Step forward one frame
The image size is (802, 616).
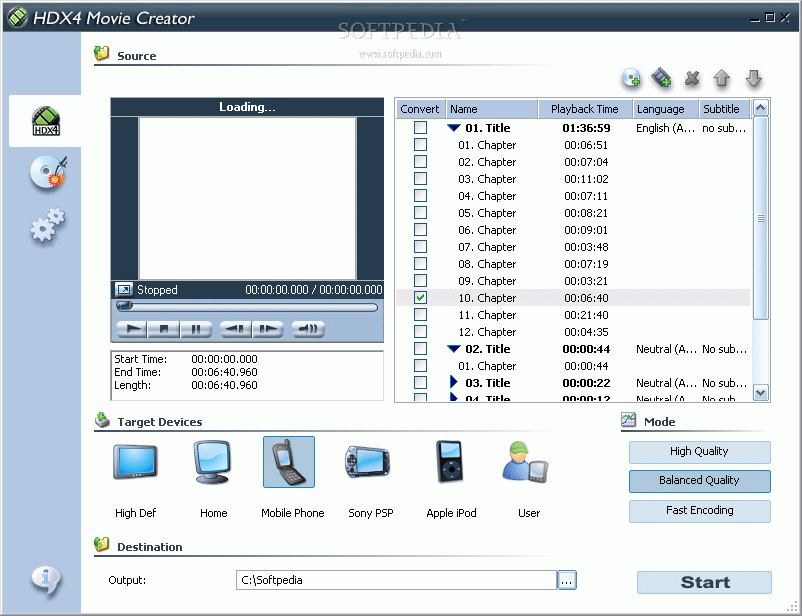pos(268,328)
